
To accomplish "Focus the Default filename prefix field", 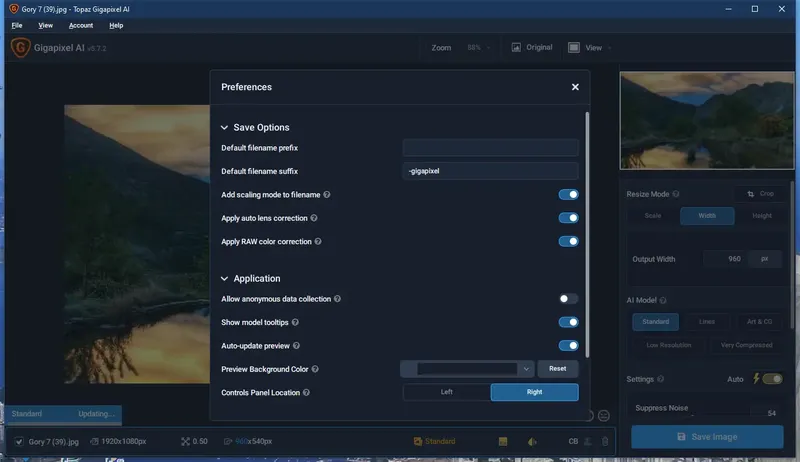I will pos(490,148).
